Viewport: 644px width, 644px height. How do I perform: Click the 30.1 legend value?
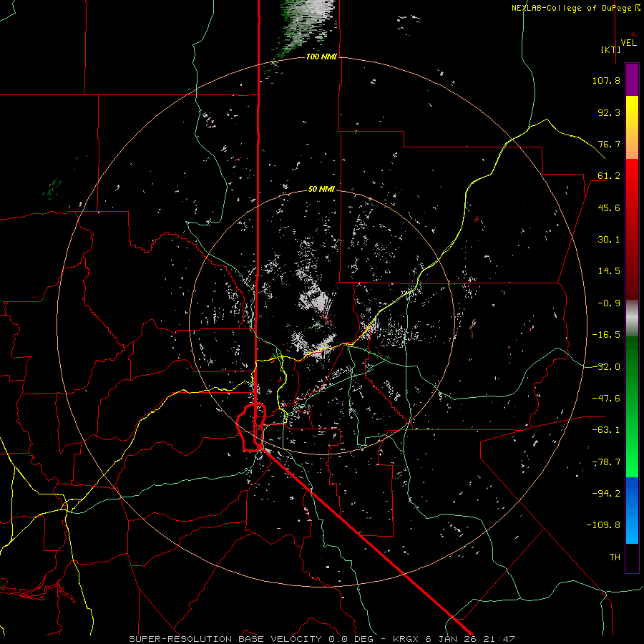(609, 240)
